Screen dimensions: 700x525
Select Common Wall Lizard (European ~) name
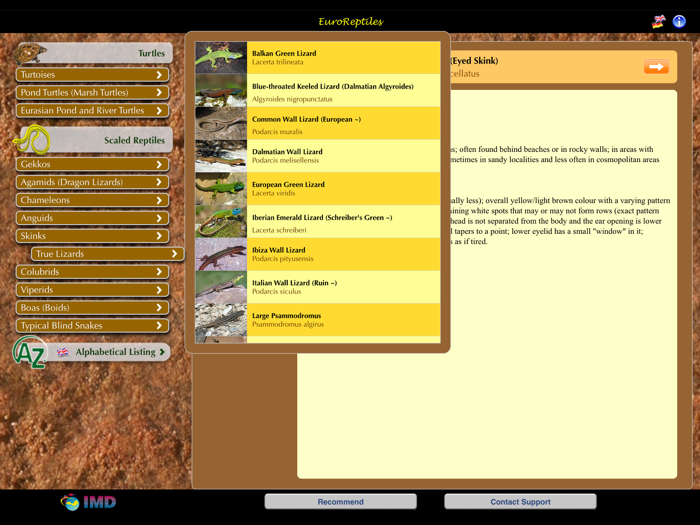(306, 119)
